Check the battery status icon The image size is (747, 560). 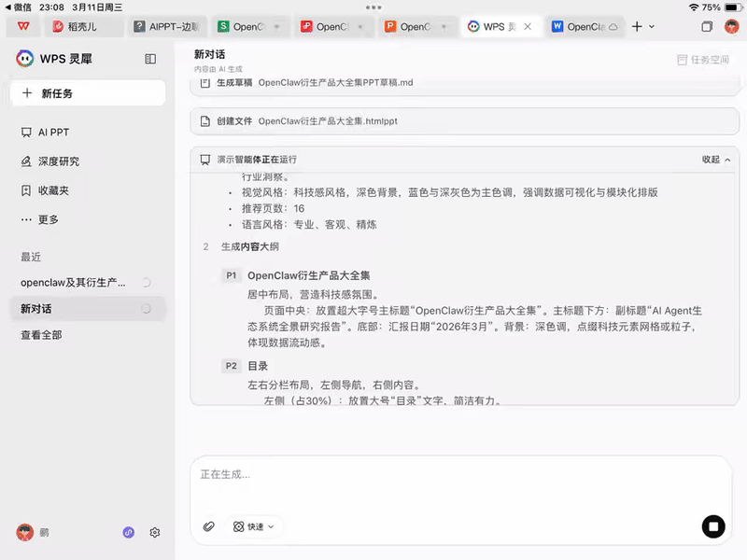coord(733,7)
